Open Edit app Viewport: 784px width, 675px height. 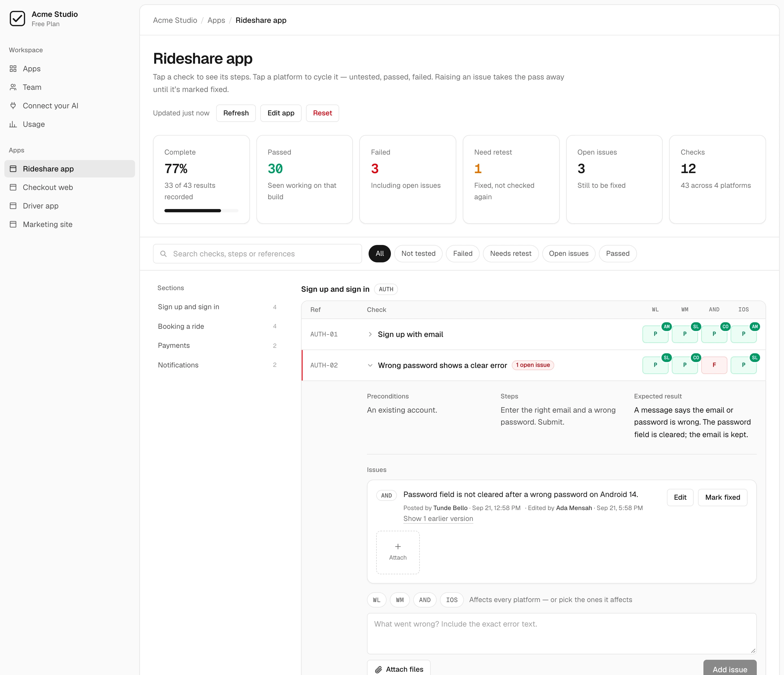(x=281, y=113)
